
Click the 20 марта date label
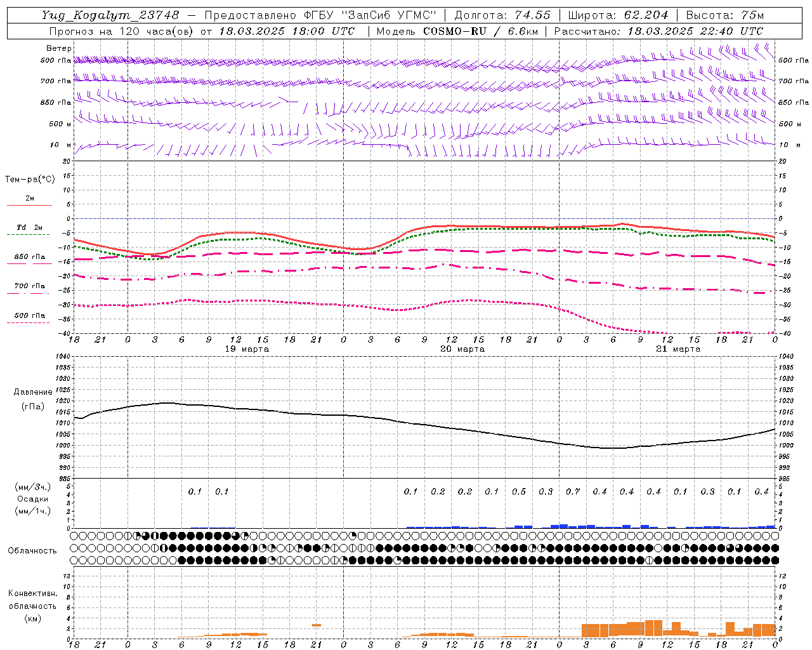point(463,349)
